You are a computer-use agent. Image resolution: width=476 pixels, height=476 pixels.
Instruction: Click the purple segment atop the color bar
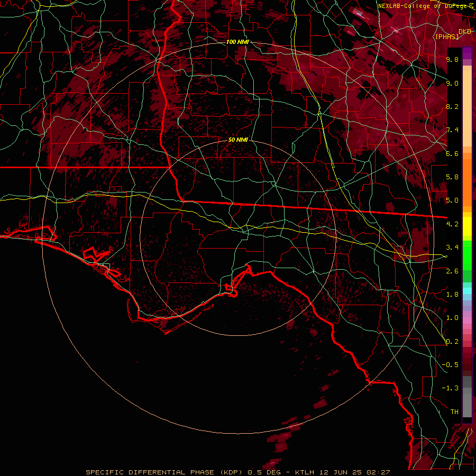(x=467, y=53)
